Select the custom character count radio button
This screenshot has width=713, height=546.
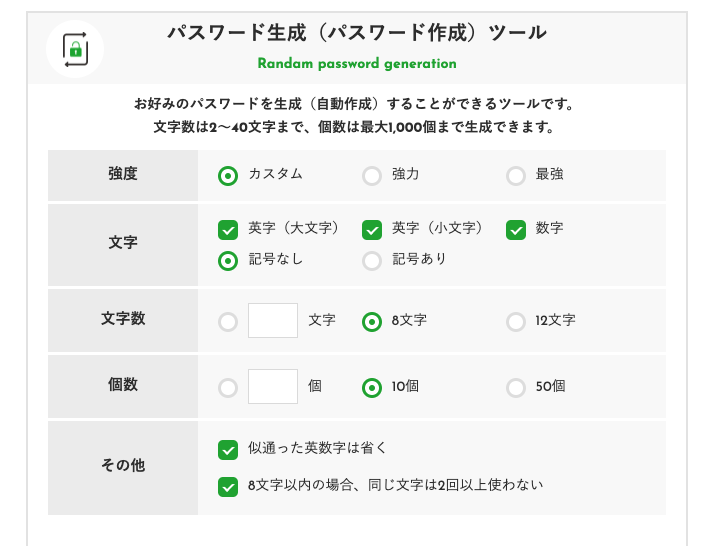(x=228, y=322)
